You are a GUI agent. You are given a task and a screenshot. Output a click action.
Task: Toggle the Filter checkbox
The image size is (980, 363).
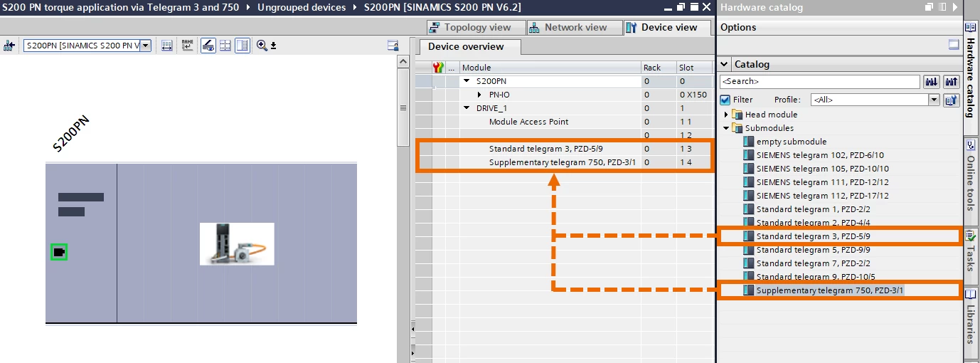(725, 100)
